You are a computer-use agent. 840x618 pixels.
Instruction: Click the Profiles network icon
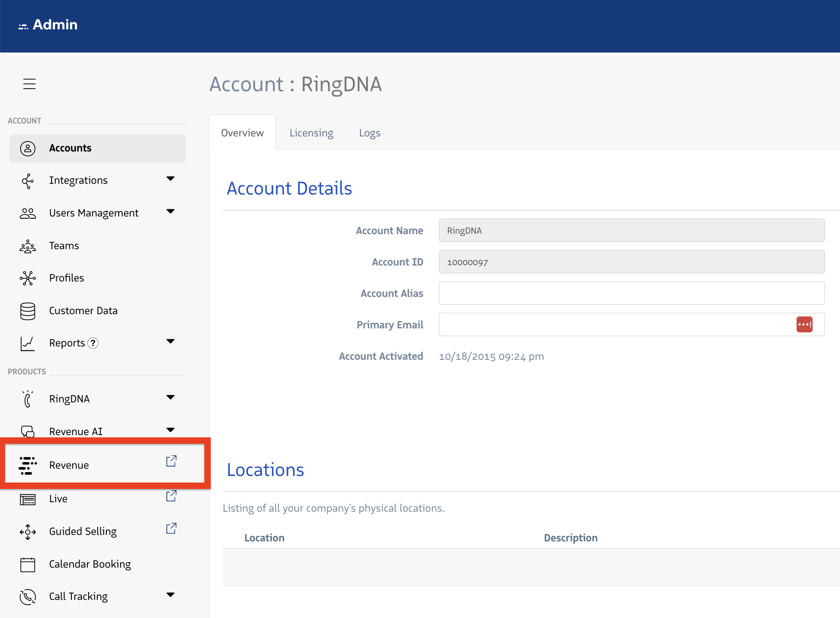pos(28,278)
